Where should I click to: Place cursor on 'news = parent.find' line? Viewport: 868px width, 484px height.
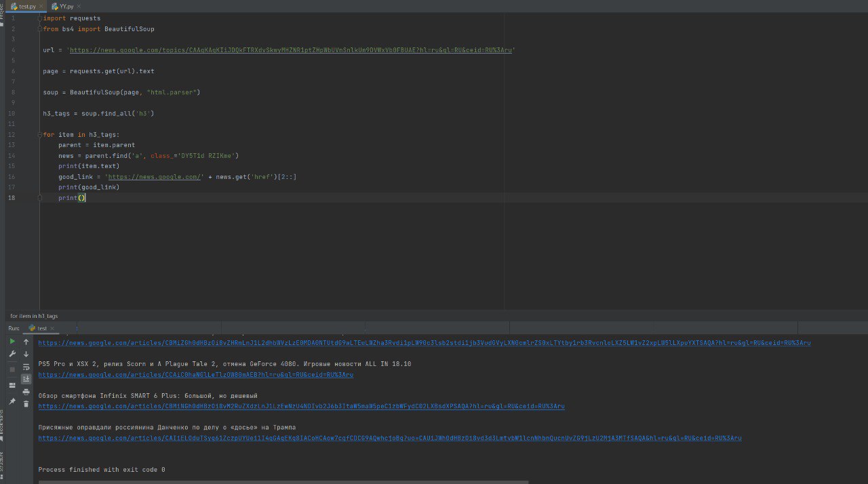pyautogui.click(x=149, y=155)
